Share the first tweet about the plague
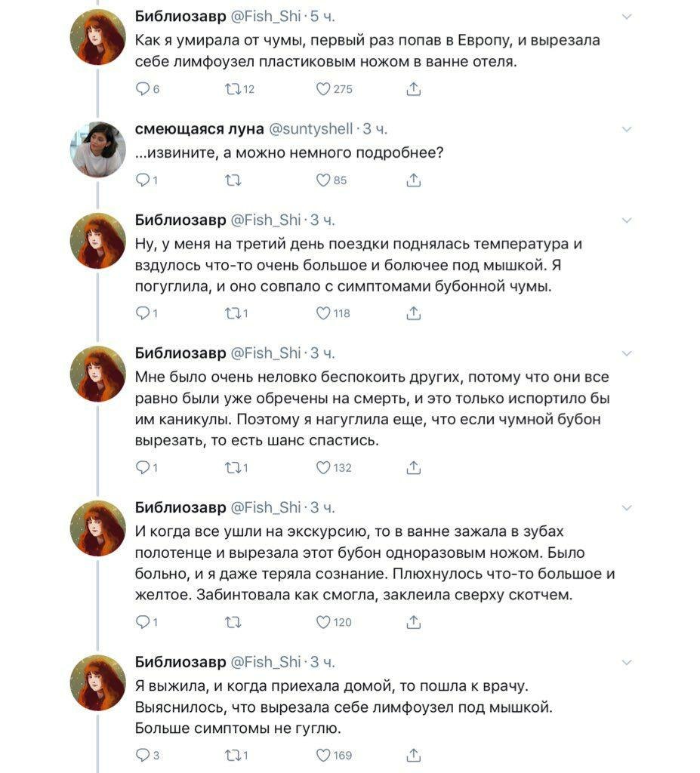The width and height of the screenshot is (700, 773). point(413,90)
